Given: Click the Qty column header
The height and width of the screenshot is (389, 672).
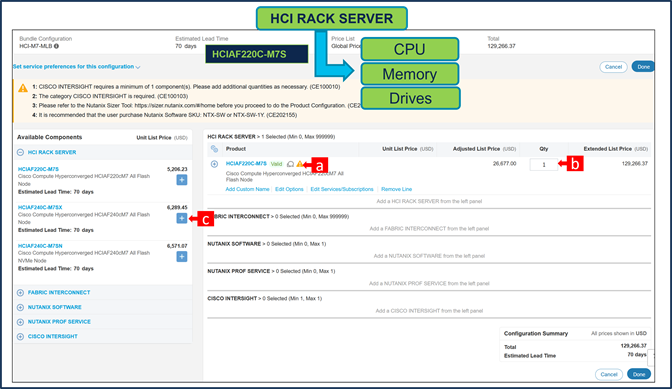Looking at the screenshot, I should [x=544, y=149].
